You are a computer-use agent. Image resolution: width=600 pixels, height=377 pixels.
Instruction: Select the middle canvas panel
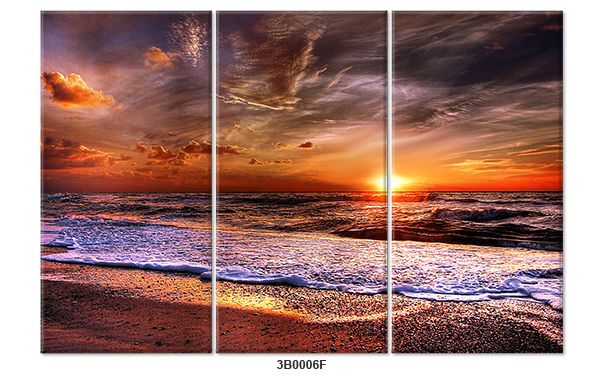(302, 182)
